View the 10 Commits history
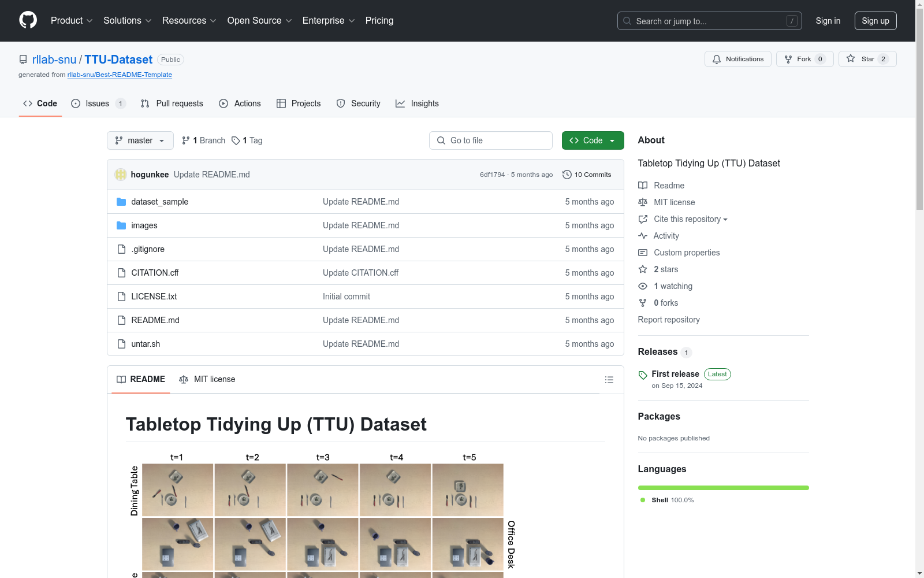The width and height of the screenshot is (924, 578). 587,175
